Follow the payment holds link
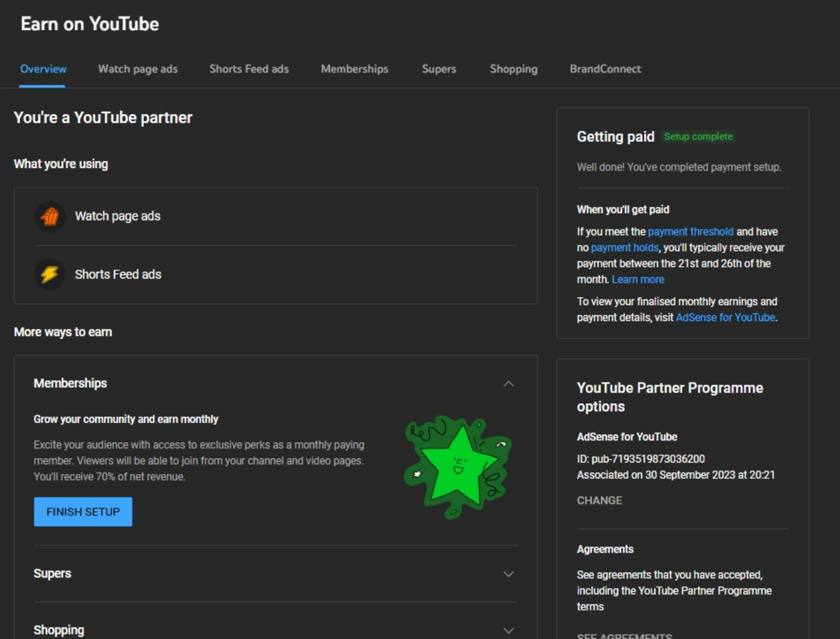This screenshot has width=840, height=639. tap(624, 248)
